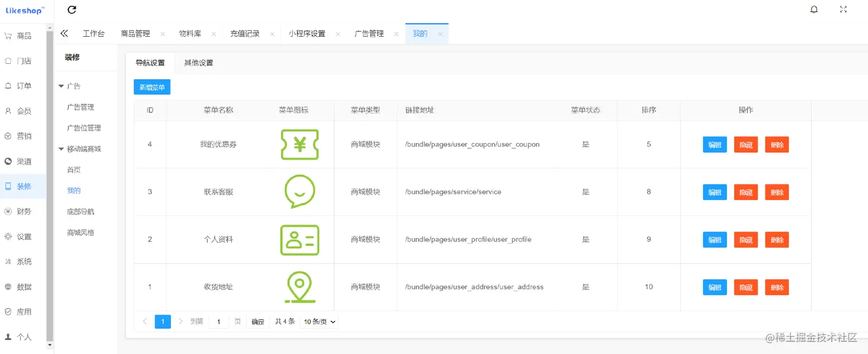The image size is (868, 354).
Task: Click the 个人资料 ID card icon image
Action: 299,240
